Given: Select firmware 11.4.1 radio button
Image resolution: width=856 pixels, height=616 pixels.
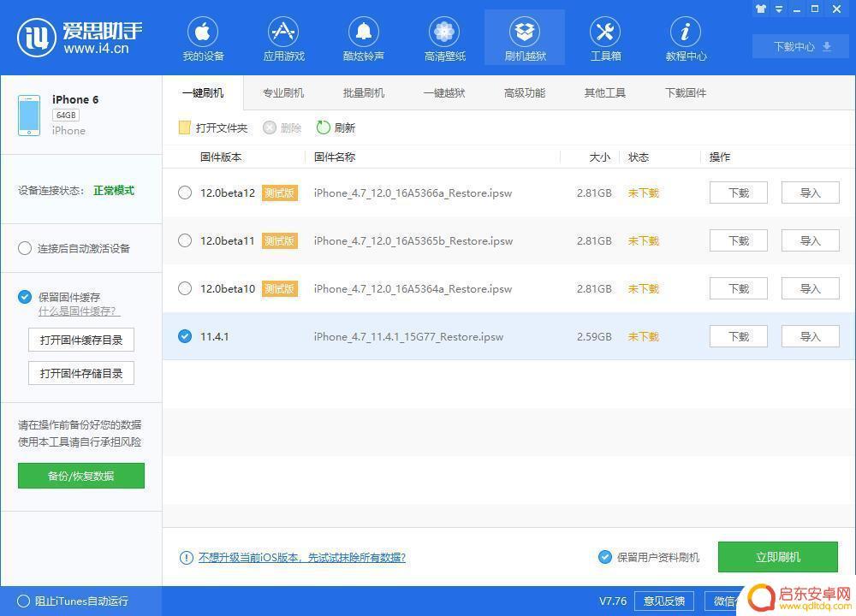Looking at the screenshot, I should [x=185, y=336].
